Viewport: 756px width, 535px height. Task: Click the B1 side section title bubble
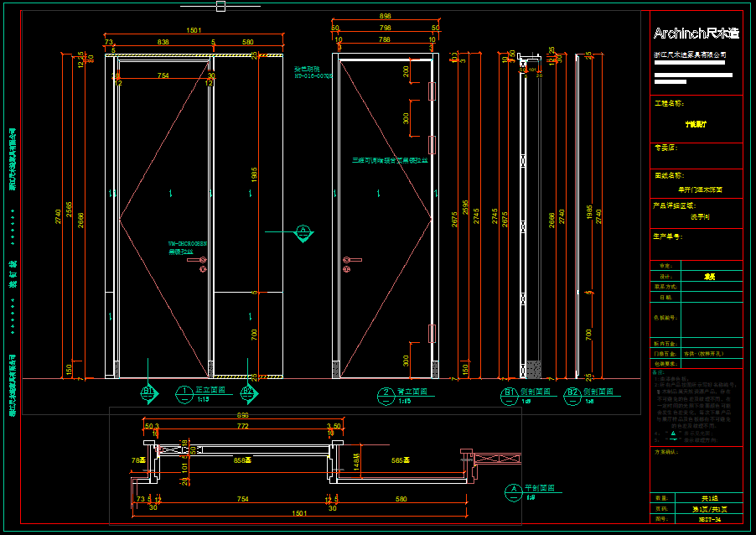point(509,392)
